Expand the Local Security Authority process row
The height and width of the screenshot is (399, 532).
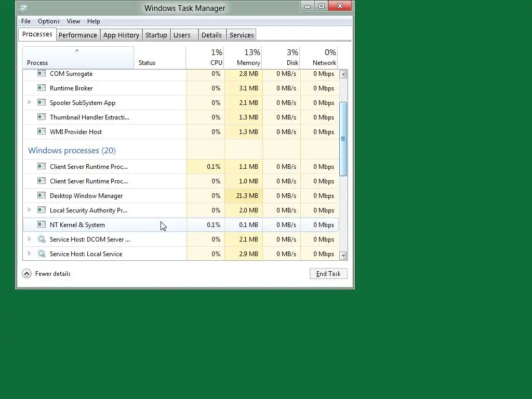[30, 210]
